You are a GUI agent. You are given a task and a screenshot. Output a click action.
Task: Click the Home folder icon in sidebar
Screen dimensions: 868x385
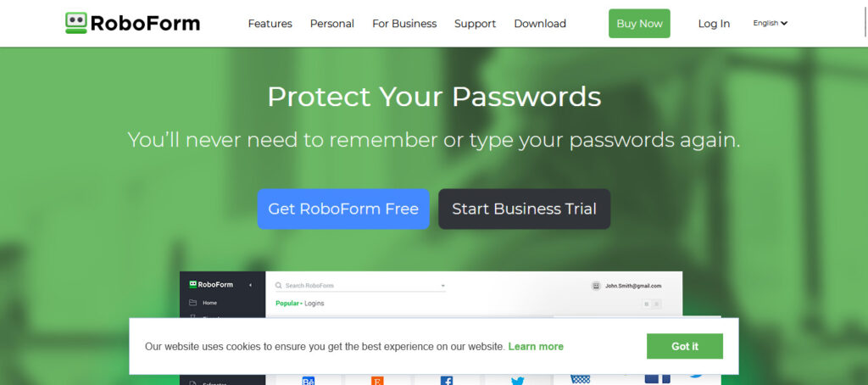(x=192, y=303)
